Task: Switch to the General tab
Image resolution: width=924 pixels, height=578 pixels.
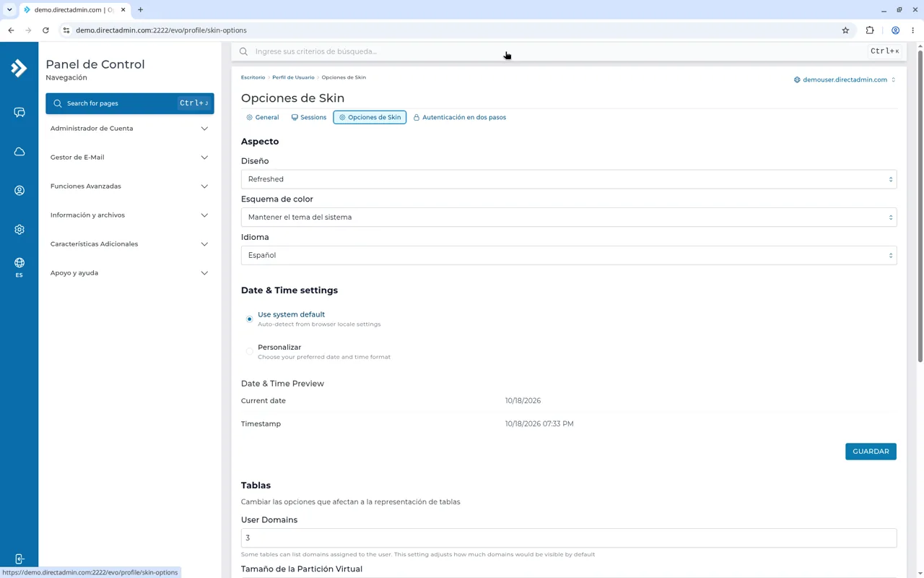Action: 263,117
